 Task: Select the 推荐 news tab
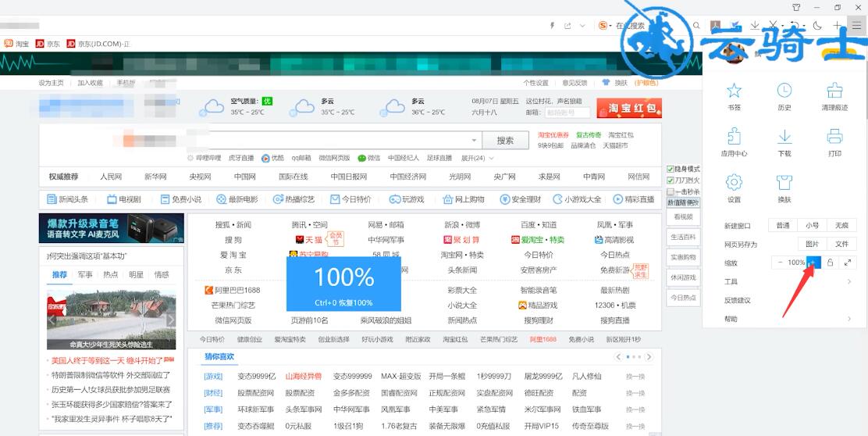click(x=59, y=275)
